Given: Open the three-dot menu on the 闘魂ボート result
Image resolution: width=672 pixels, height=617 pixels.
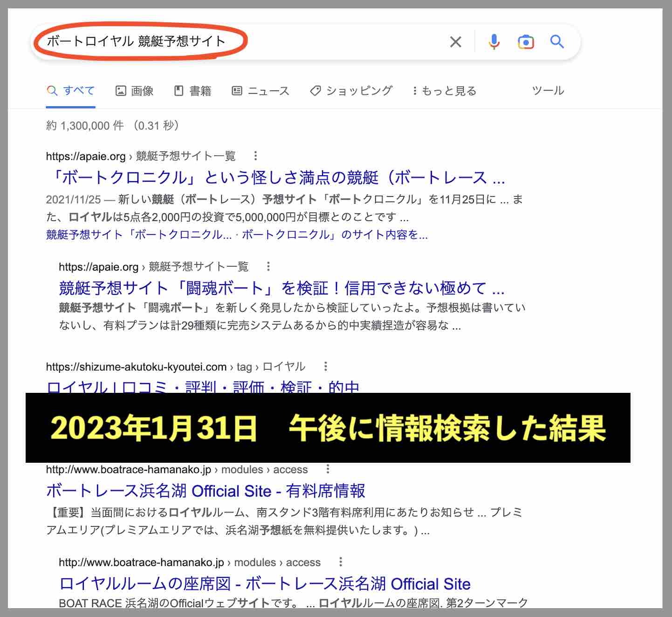Looking at the screenshot, I should coord(269,266).
